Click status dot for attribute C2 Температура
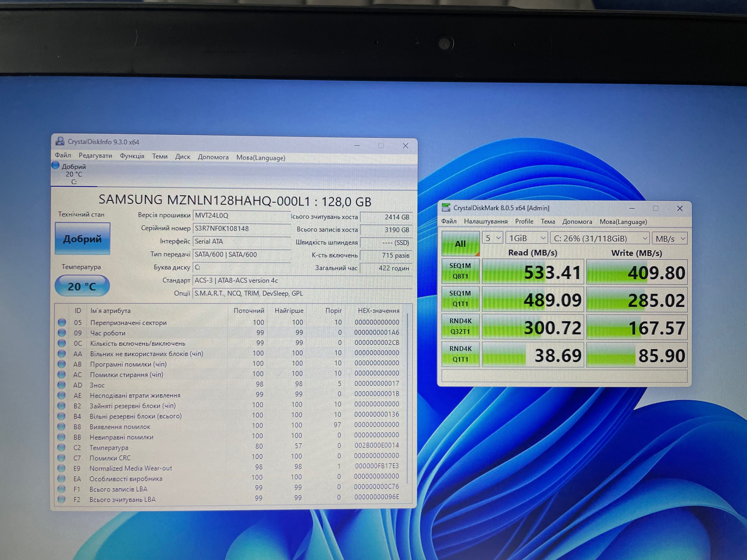The width and height of the screenshot is (747, 560). (x=62, y=447)
